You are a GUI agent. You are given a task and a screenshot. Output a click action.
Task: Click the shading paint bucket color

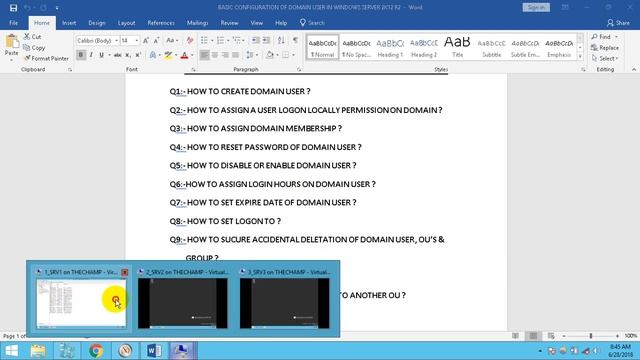coord(269,55)
